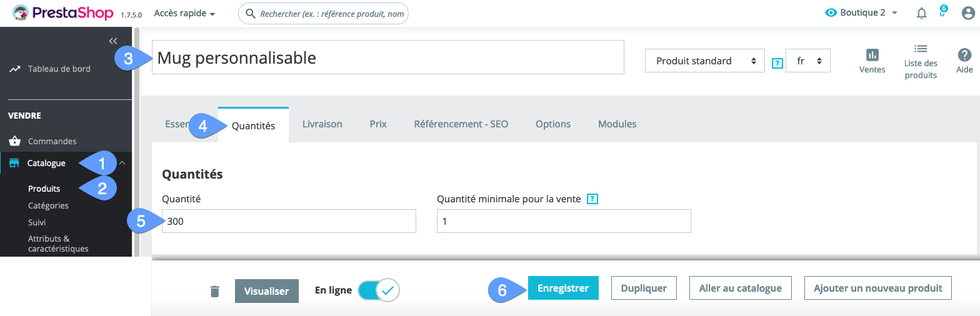Open the Produit standard type dropdown
980x316 pixels.
[x=704, y=61]
